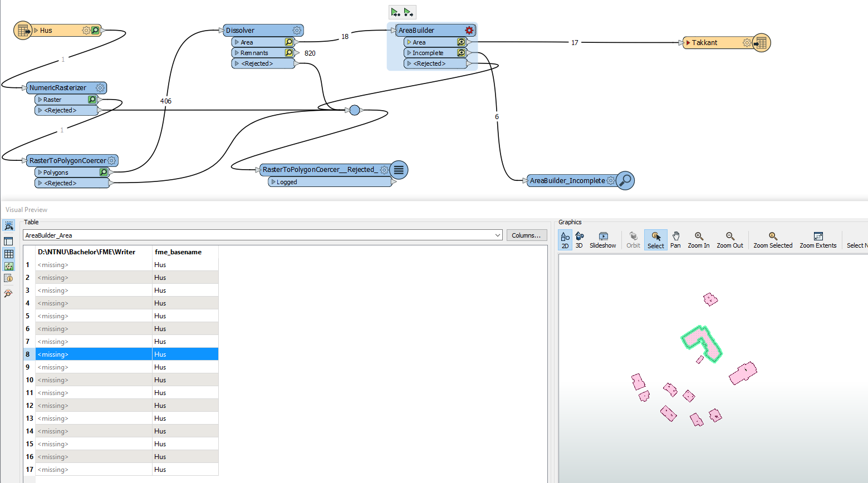Toggle 2D view mode
The width and height of the screenshot is (868, 483).
click(565, 240)
